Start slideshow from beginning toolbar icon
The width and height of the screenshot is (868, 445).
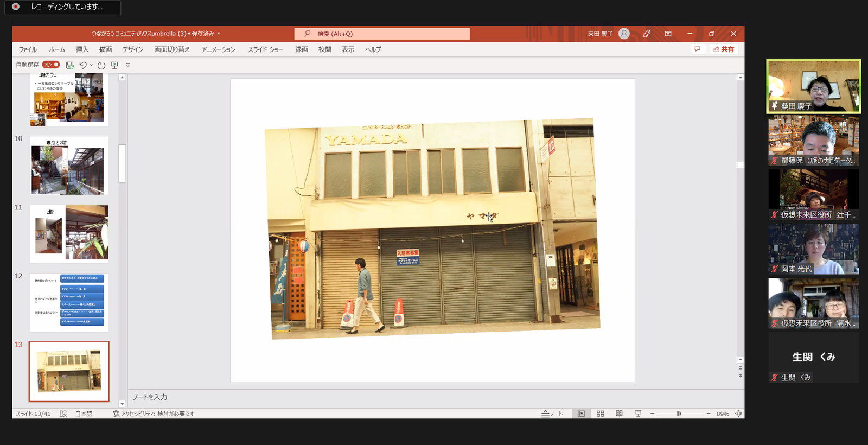(114, 65)
